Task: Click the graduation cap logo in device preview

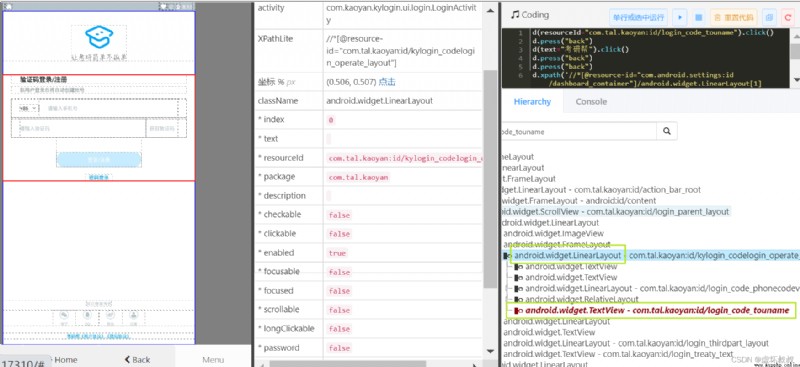Action: [x=99, y=38]
